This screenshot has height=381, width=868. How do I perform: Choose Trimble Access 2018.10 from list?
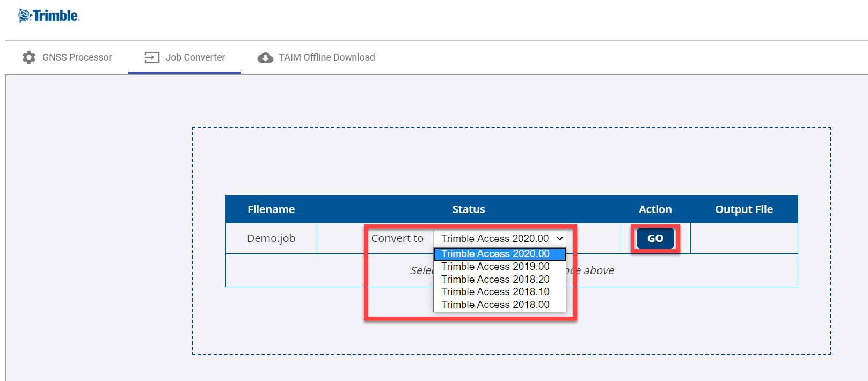click(500, 292)
